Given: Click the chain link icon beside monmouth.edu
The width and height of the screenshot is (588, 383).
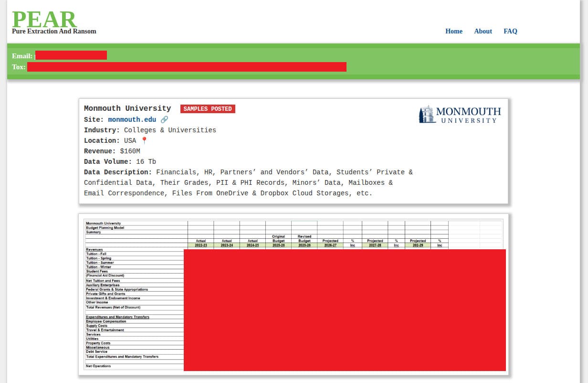Looking at the screenshot, I should click(x=164, y=119).
